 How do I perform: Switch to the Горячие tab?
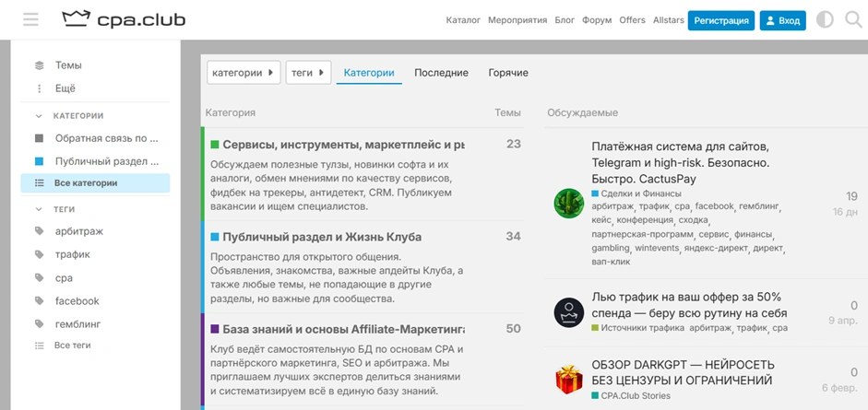(508, 73)
